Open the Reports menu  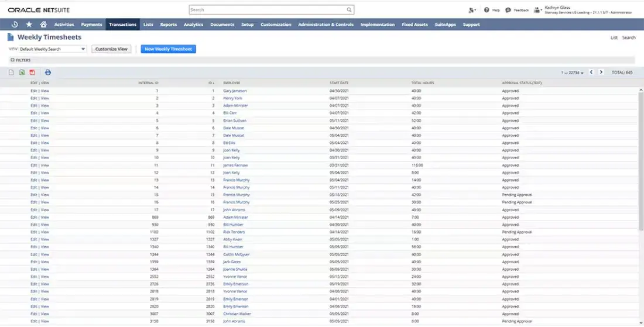(169, 25)
